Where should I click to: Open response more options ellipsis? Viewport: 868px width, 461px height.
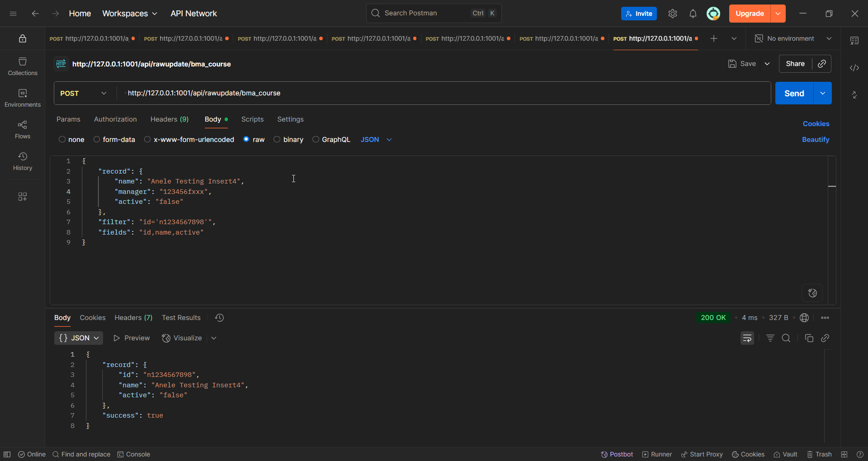pos(825,318)
